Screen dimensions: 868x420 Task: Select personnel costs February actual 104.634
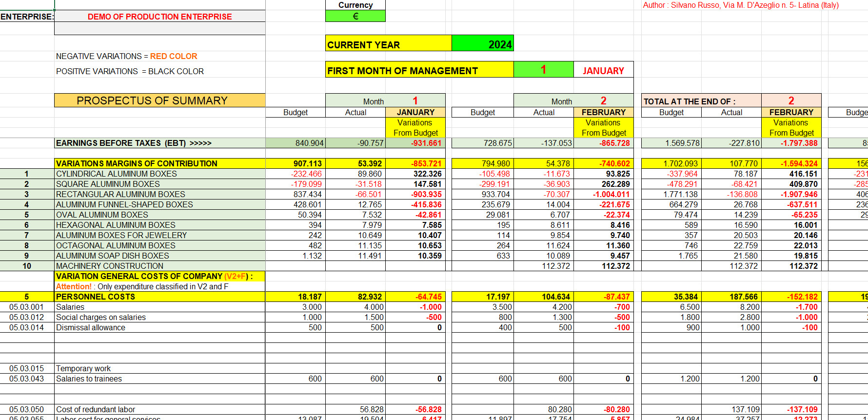(544, 297)
